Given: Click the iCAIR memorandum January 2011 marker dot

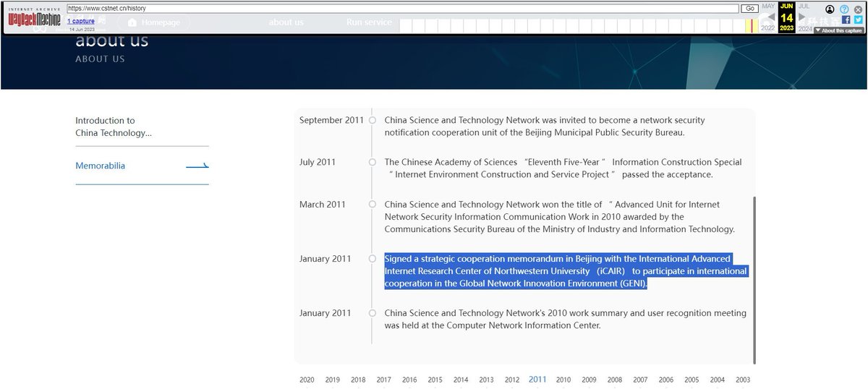Looking at the screenshot, I should pos(372,259).
